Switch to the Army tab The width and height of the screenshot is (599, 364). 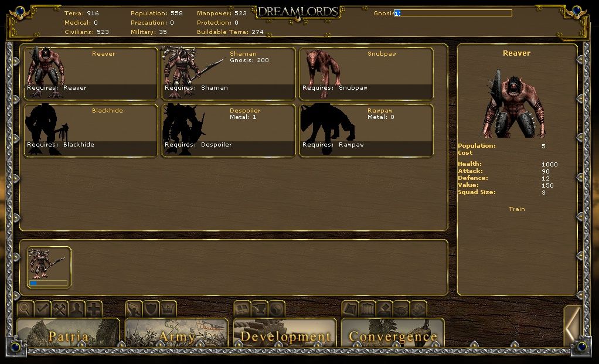pyautogui.click(x=176, y=333)
